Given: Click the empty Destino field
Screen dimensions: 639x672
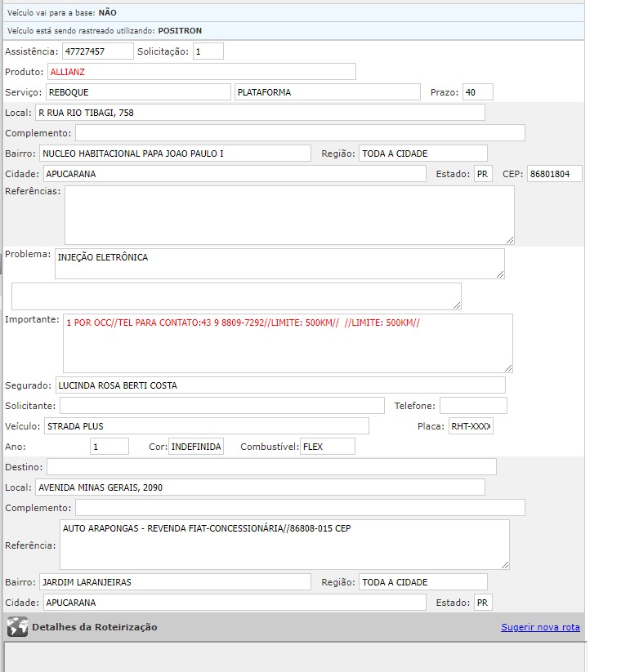Looking at the screenshot, I should (x=271, y=467).
